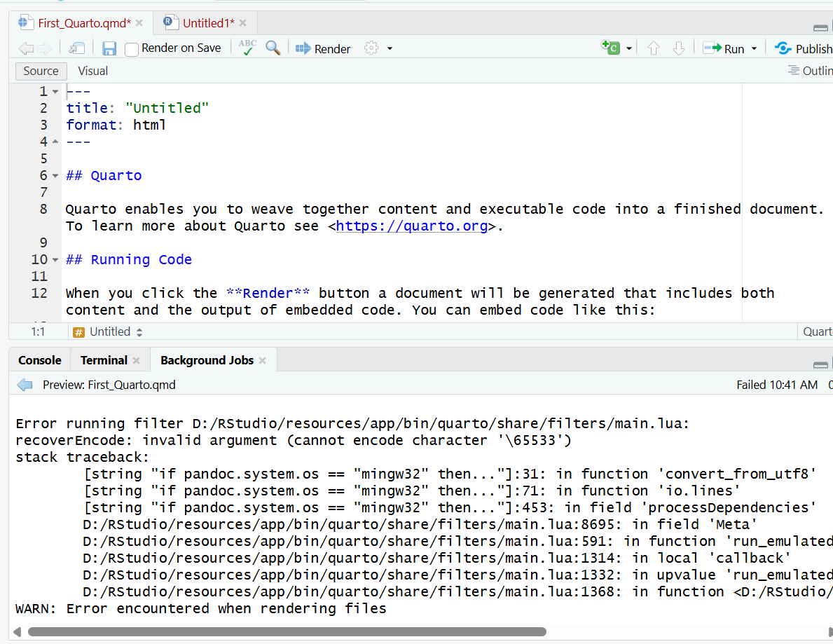The height and width of the screenshot is (644, 833).
Task: Insert a new code chunk icon
Action: [x=611, y=48]
